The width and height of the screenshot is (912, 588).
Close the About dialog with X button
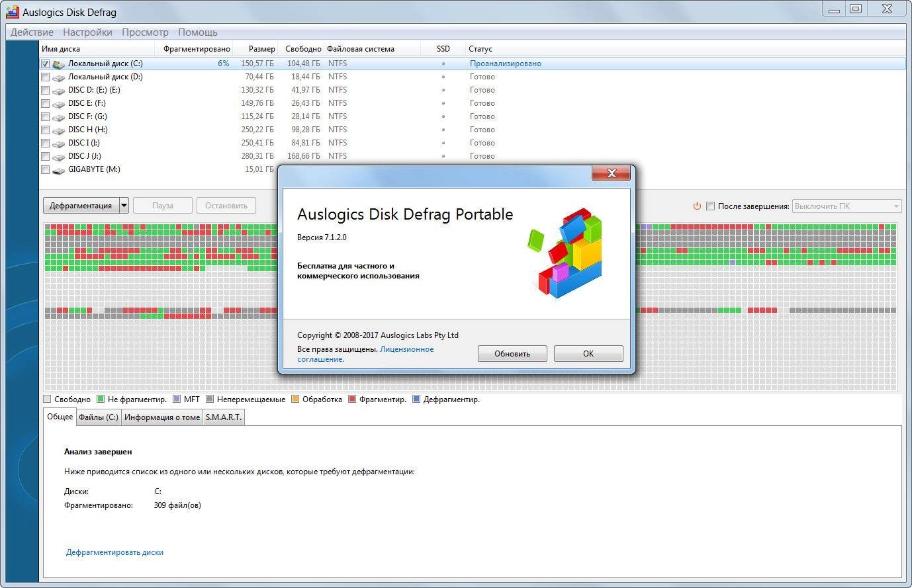point(611,173)
